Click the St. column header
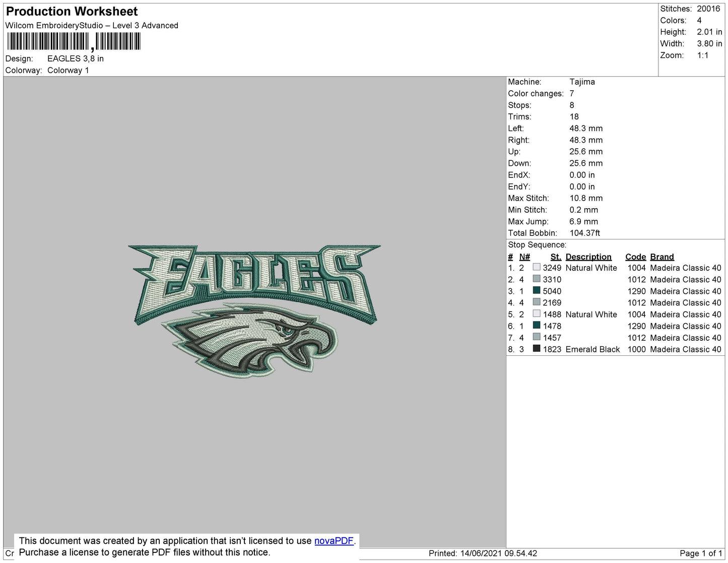 click(556, 257)
